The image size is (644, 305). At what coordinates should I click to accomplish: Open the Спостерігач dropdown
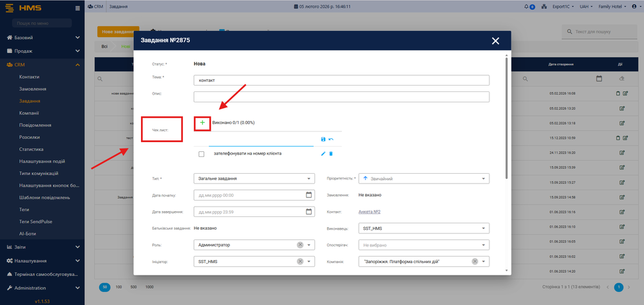click(483, 245)
